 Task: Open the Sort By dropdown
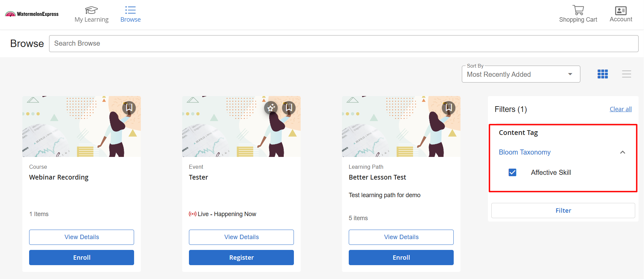(521, 74)
